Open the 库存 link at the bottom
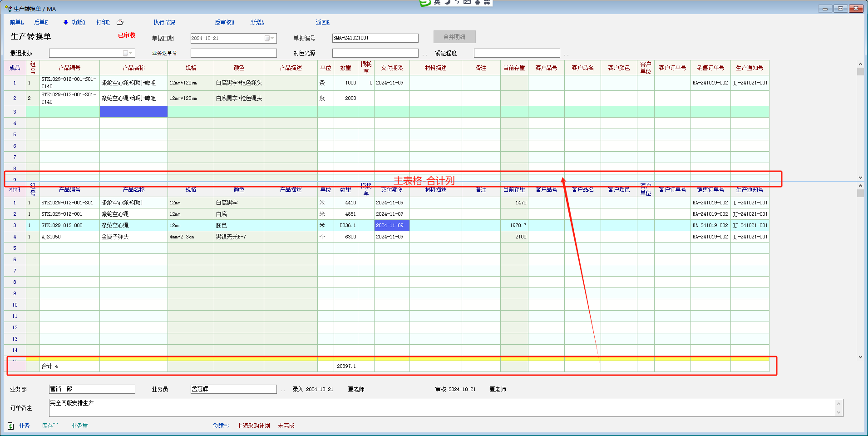Viewport: 868px width, 436px height. [x=49, y=426]
